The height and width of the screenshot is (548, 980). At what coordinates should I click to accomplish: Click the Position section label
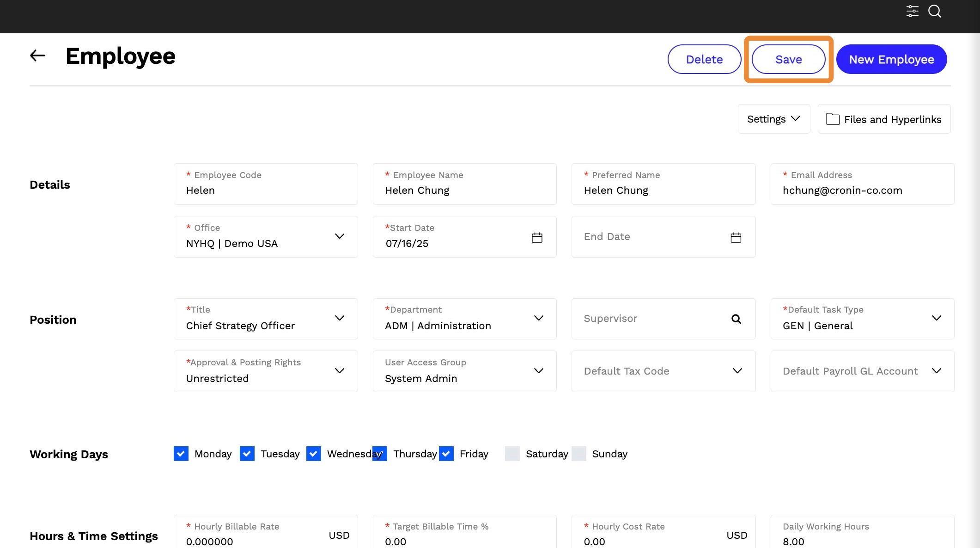(53, 320)
